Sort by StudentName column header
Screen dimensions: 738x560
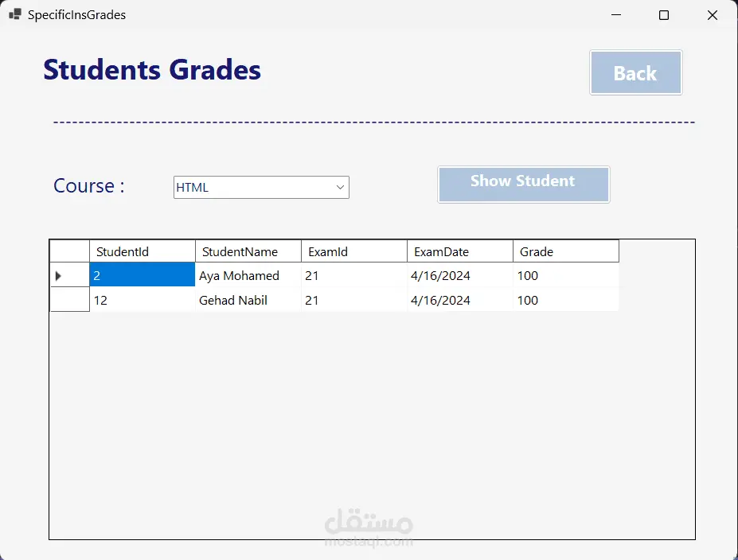coord(248,251)
